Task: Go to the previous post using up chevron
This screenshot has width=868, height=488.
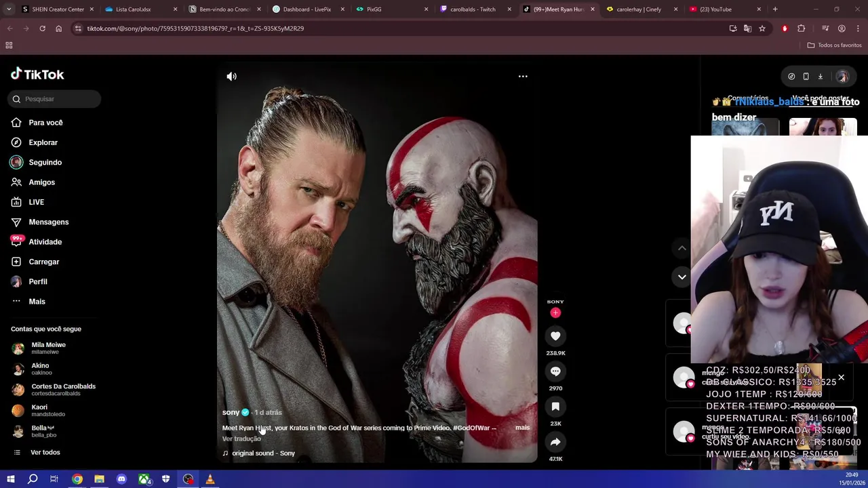Action: point(682,248)
